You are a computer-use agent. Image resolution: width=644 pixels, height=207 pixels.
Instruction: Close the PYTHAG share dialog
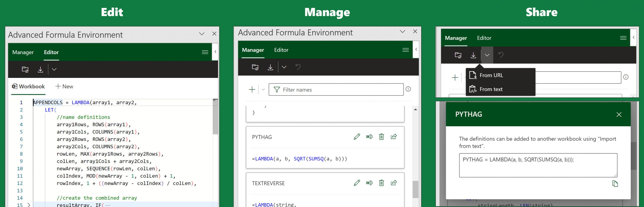[619, 115]
